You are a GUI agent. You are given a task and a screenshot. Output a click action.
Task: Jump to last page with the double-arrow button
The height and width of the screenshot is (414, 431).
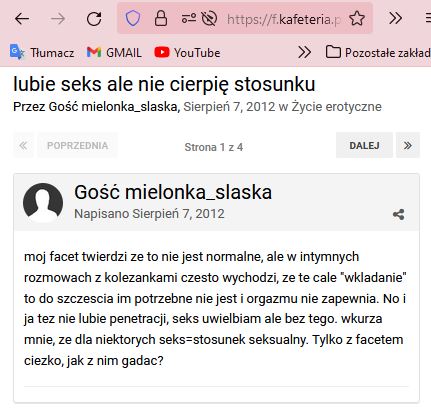point(408,145)
